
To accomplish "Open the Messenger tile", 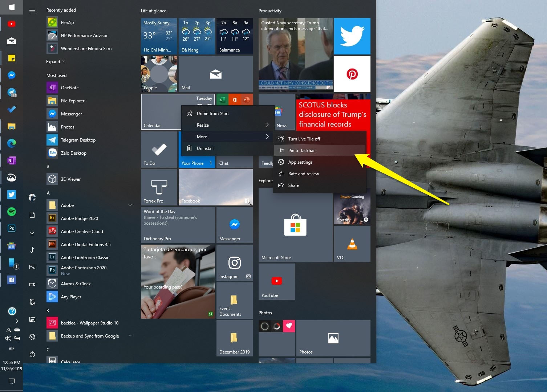I will pos(235,225).
